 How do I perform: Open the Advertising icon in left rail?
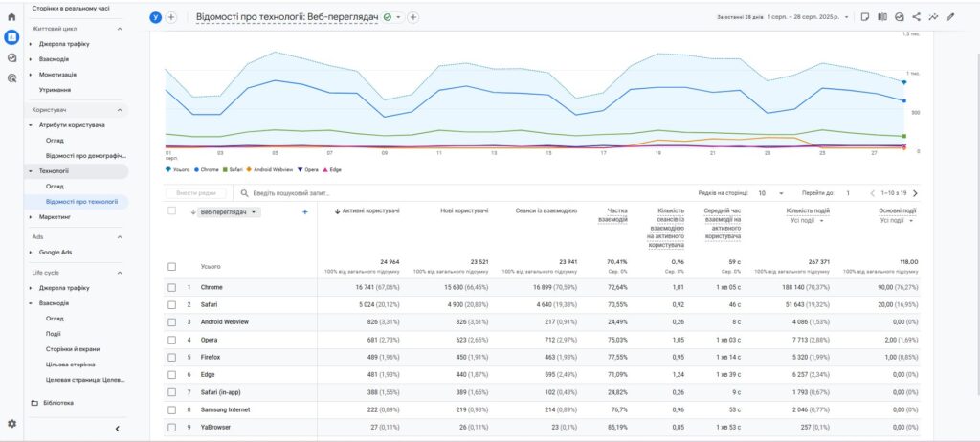click(11, 78)
